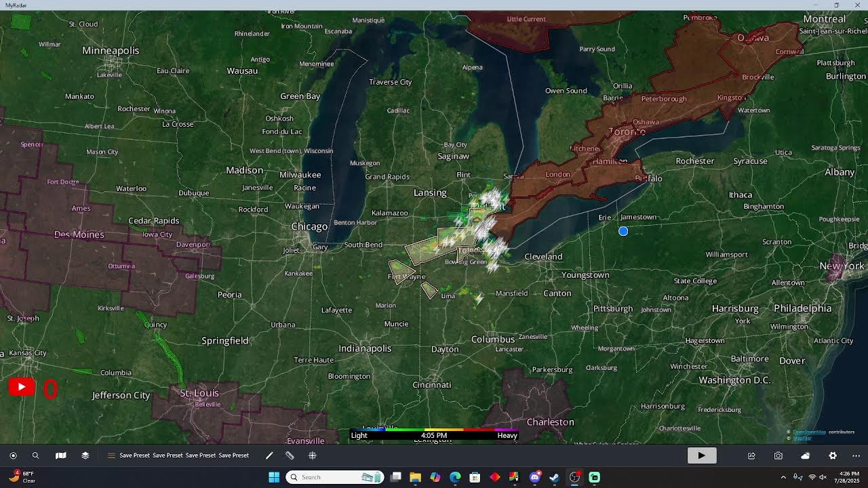Open the layers stack icon
This screenshot has width=868, height=488.
(85, 455)
